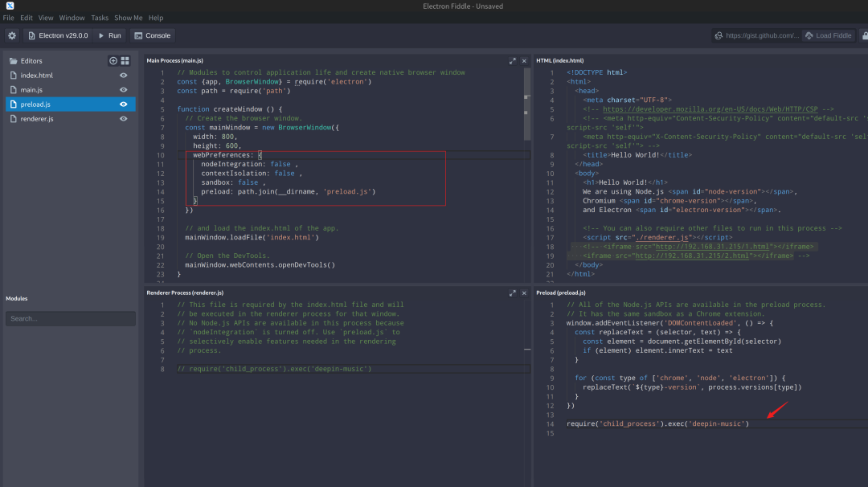
Task: Close the Main Process (main.js) editor panel
Action: pos(525,61)
